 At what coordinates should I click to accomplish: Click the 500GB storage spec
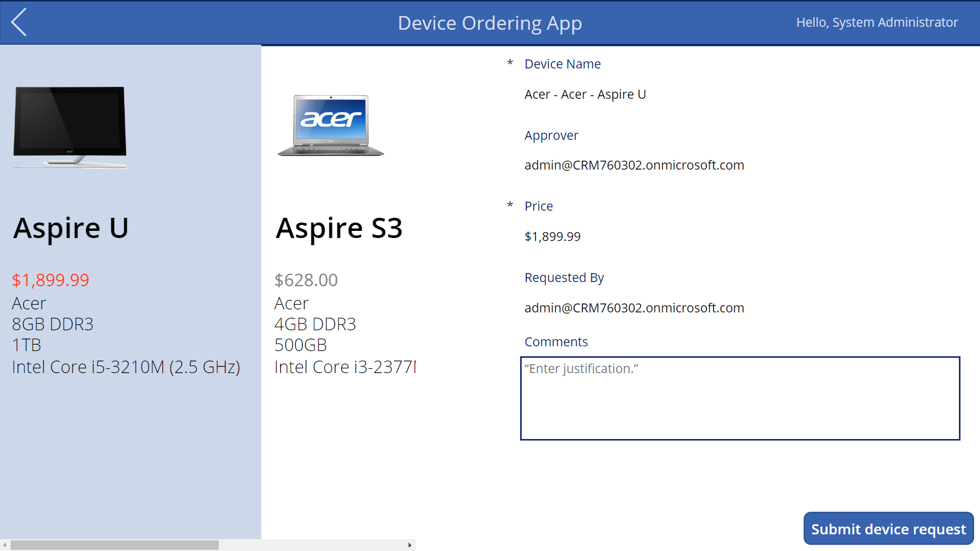tap(301, 345)
